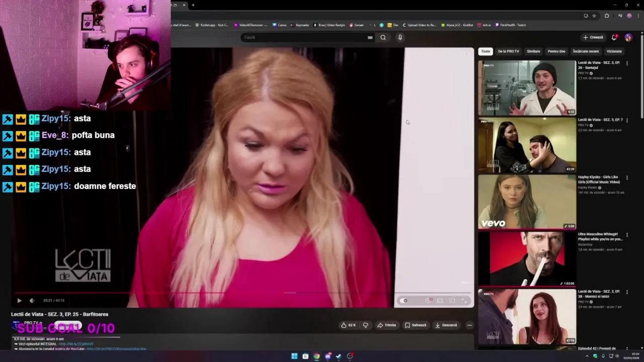Open the Canva bookmark
Screen dimensions: 644x362
280,25
